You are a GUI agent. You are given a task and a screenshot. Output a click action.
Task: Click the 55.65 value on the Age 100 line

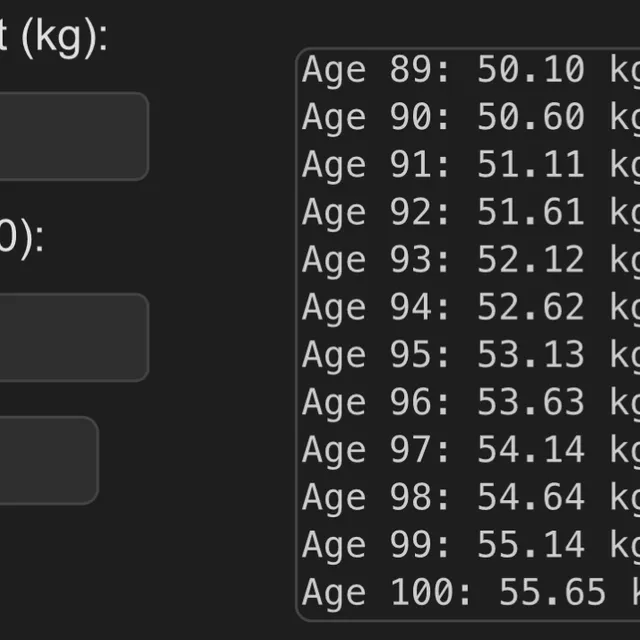point(551,592)
